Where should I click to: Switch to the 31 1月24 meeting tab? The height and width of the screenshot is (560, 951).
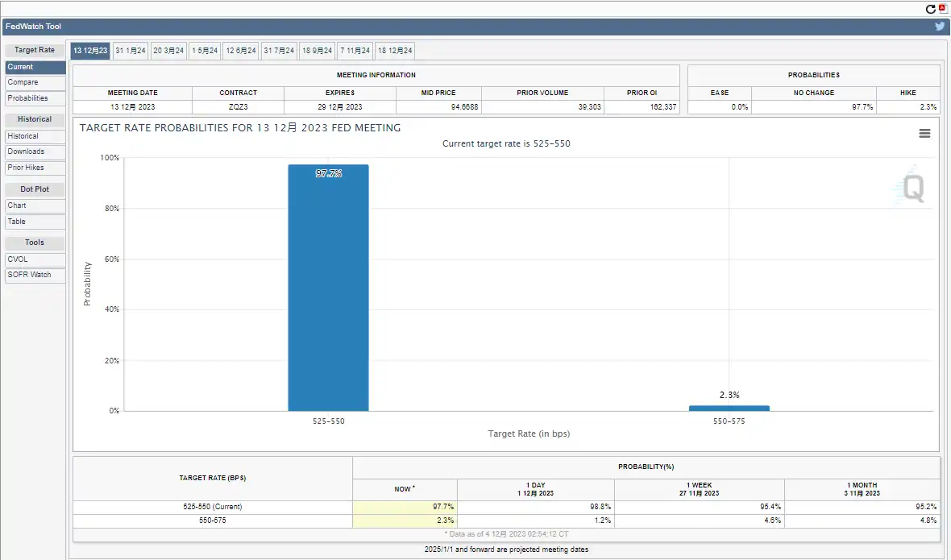(x=131, y=51)
